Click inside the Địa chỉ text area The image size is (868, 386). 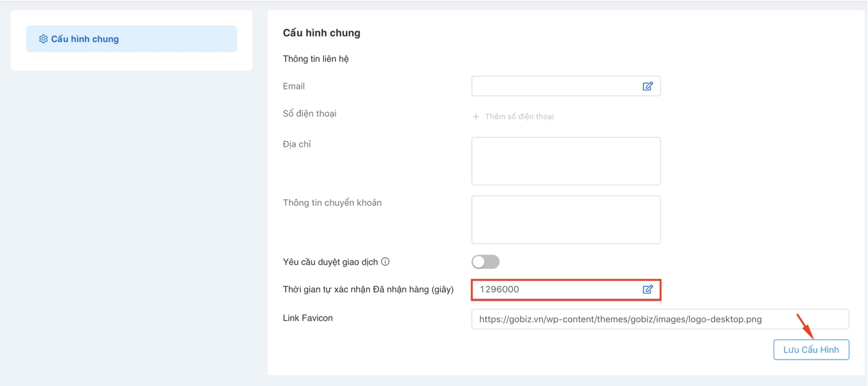coord(566,161)
